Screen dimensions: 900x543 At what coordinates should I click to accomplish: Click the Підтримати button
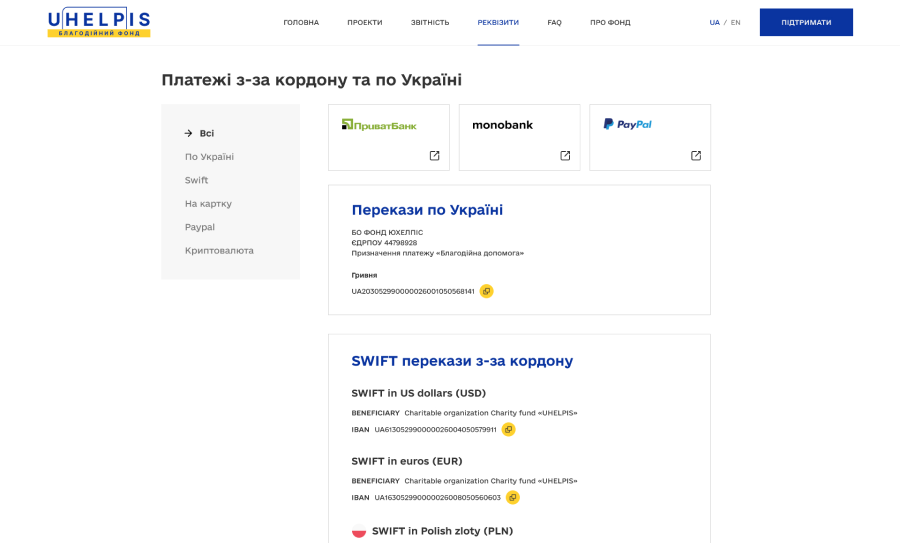tap(806, 22)
